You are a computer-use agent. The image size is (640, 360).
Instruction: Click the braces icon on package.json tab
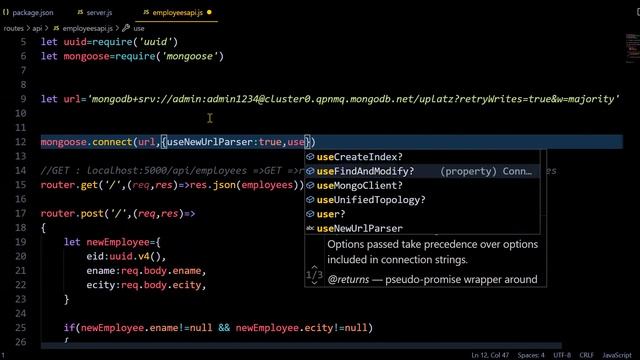tap(6, 13)
